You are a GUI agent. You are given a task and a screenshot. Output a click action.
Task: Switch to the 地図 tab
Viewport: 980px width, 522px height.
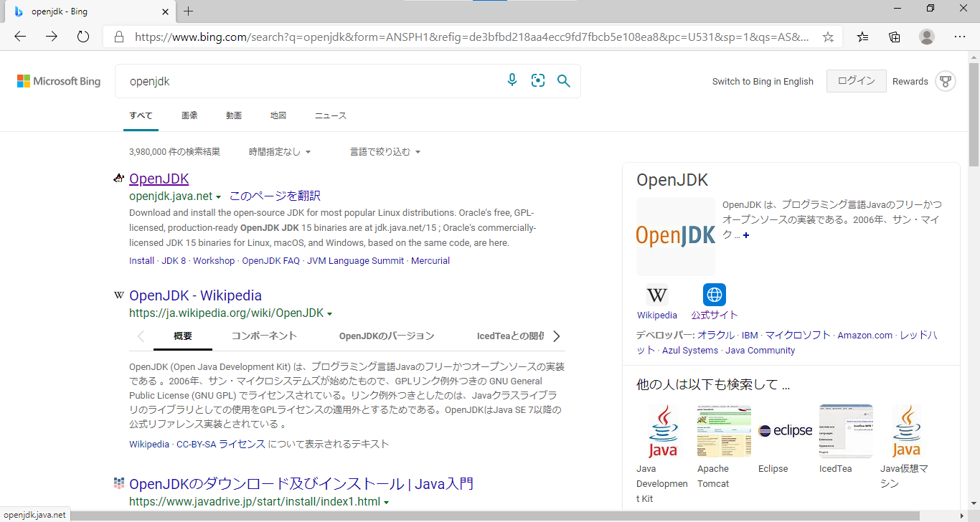click(x=278, y=115)
